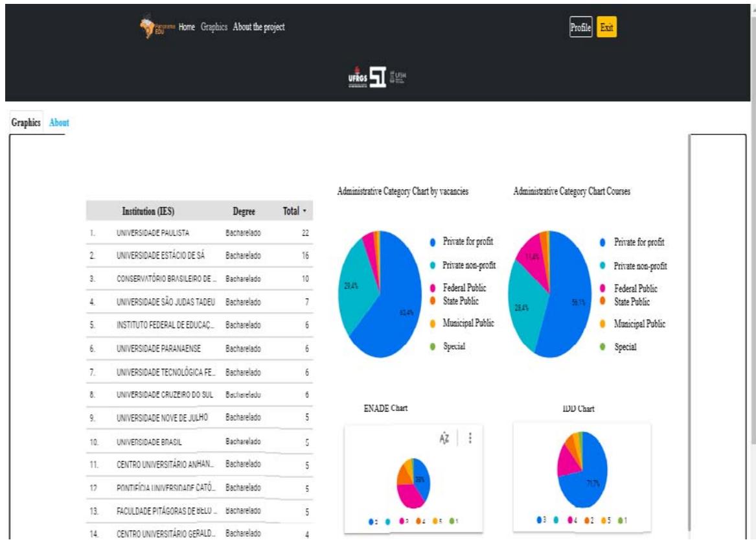
Task: Click the Institution (IES) column header
Action: tap(148, 211)
